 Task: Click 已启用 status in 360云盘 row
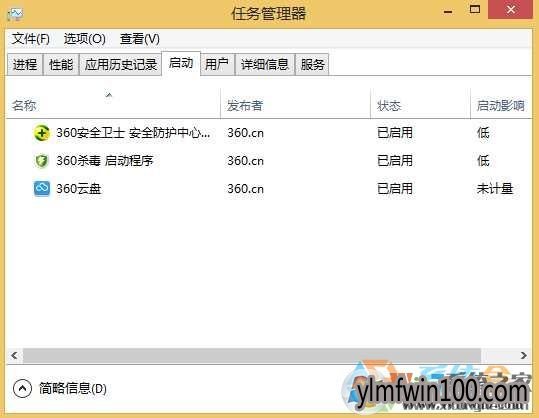[395, 189]
